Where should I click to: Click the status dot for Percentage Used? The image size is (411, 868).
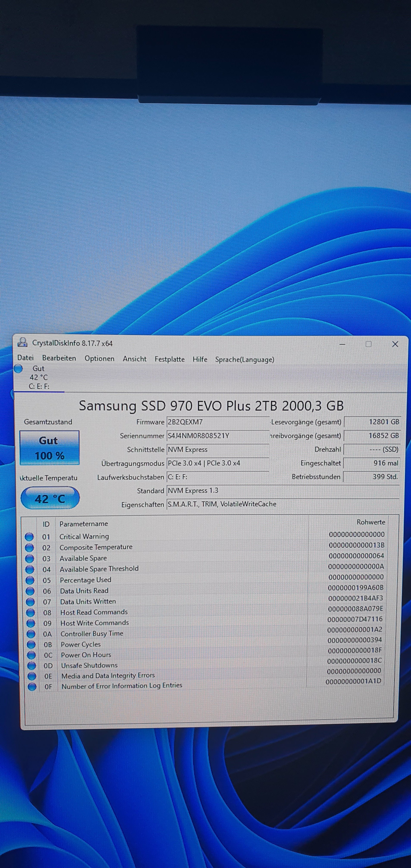click(30, 580)
